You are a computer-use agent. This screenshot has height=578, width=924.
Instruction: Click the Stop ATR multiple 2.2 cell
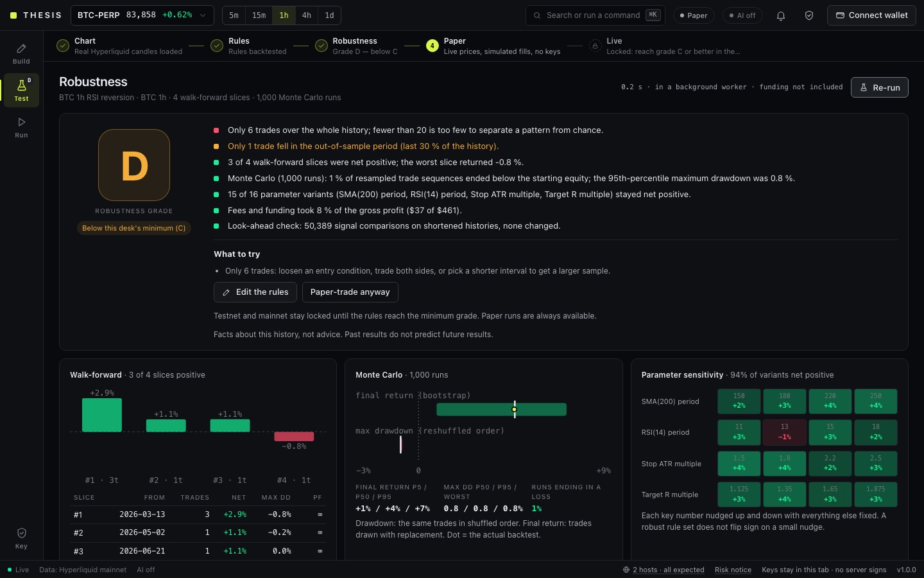click(830, 463)
